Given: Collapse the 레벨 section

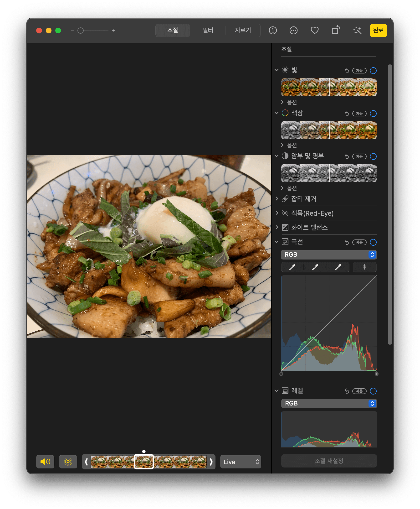Looking at the screenshot, I should [277, 391].
